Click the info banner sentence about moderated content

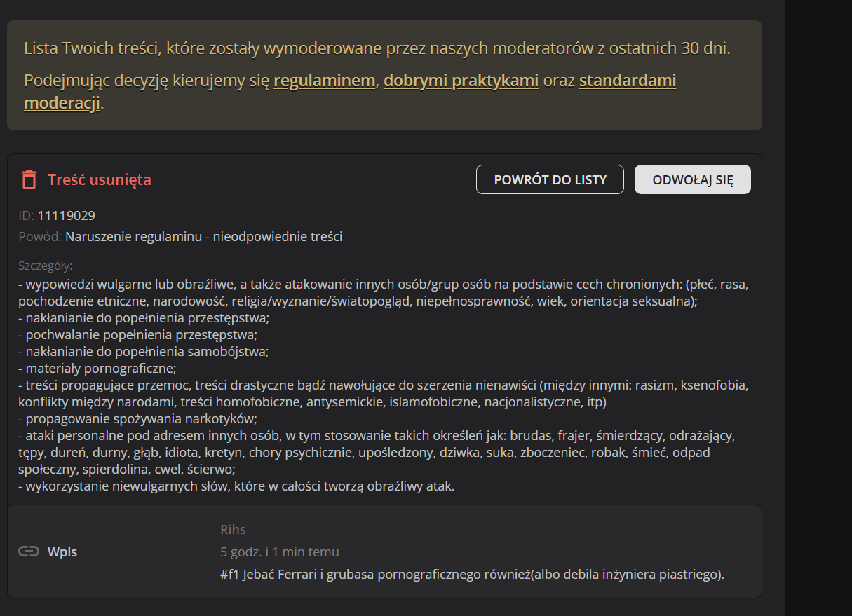point(377,48)
